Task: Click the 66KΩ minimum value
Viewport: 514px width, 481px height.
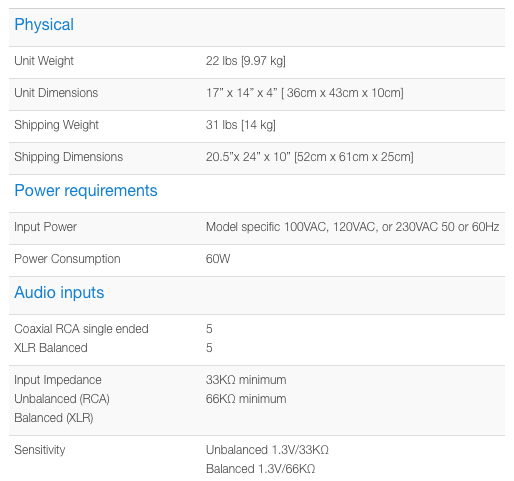Action: (x=246, y=399)
